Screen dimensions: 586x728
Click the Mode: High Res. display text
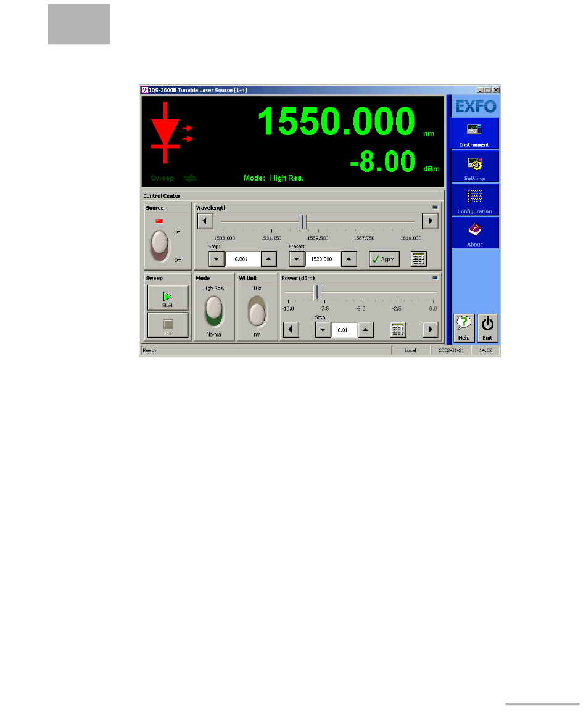274,178
